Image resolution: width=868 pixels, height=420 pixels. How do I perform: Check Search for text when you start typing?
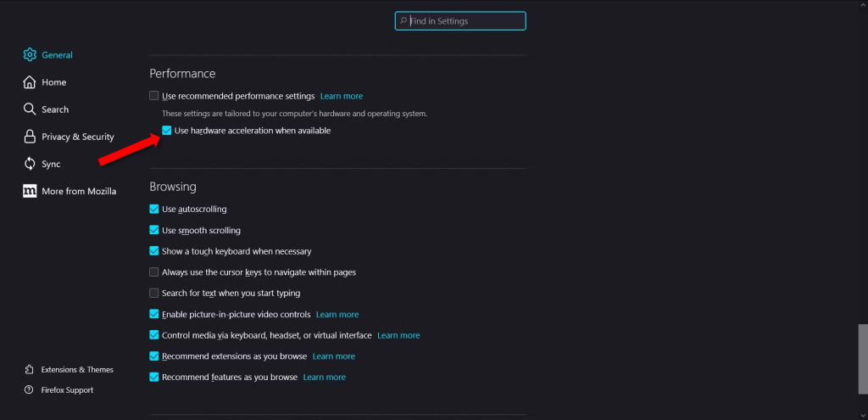[154, 293]
